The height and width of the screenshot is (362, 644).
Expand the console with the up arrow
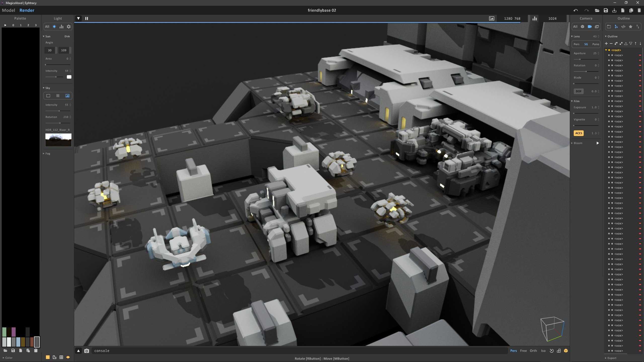(78, 351)
